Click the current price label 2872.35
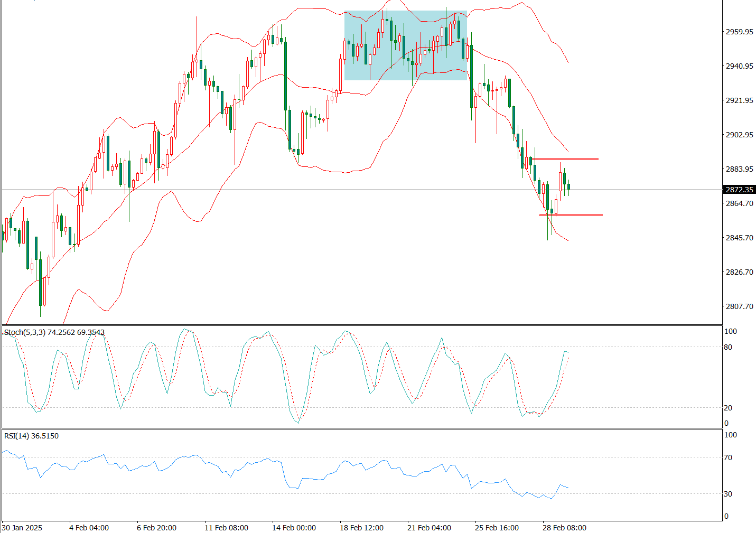 [739, 190]
